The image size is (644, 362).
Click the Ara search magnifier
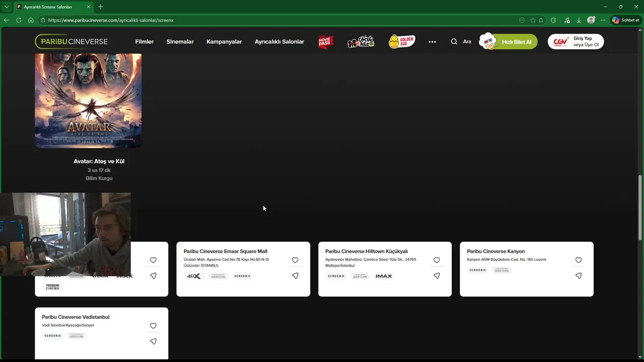tap(454, 42)
